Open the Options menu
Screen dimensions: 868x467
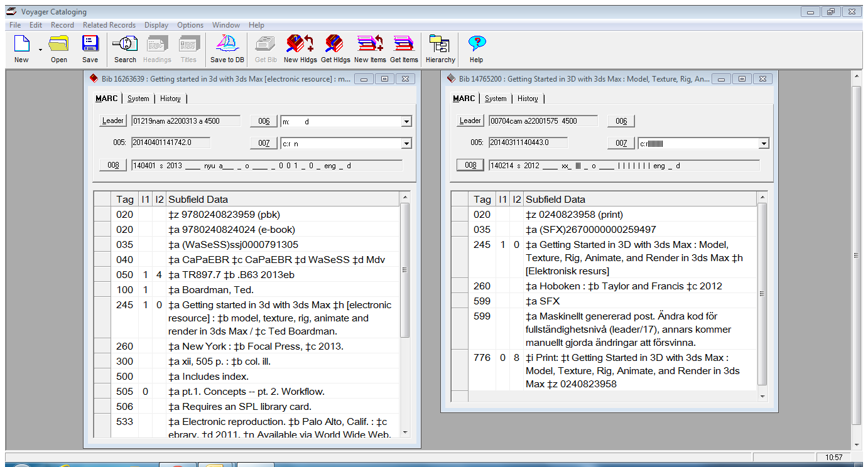(x=190, y=25)
